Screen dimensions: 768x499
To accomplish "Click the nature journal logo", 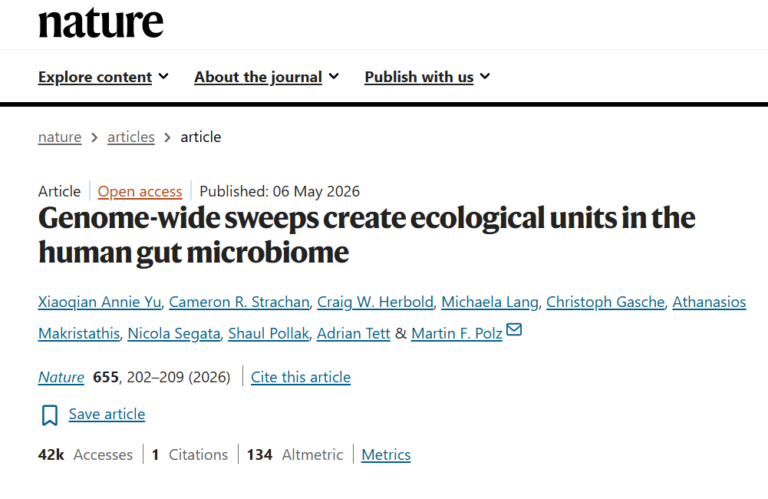I will (101, 23).
